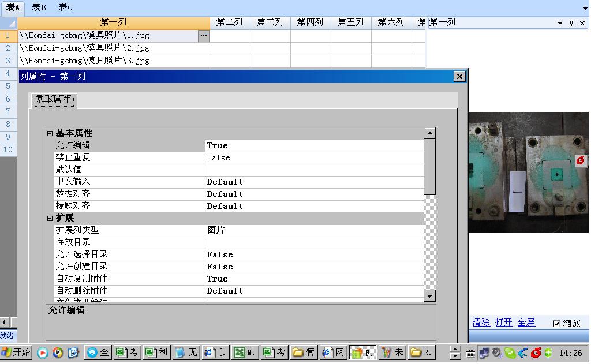Open the taskbar item labeled 管
The height and width of the screenshot is (364, 591).
pos(304,352)
